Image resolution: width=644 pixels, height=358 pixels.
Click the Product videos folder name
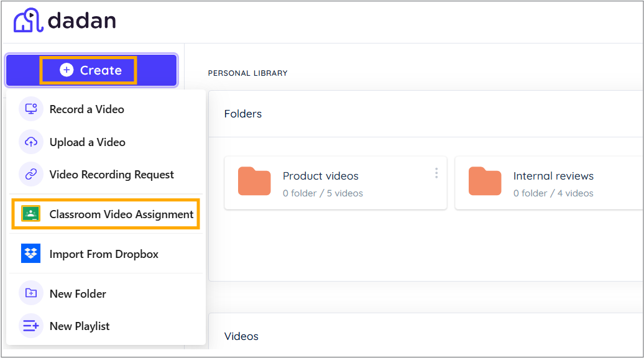pyautogui.click(x=321, y=176)
